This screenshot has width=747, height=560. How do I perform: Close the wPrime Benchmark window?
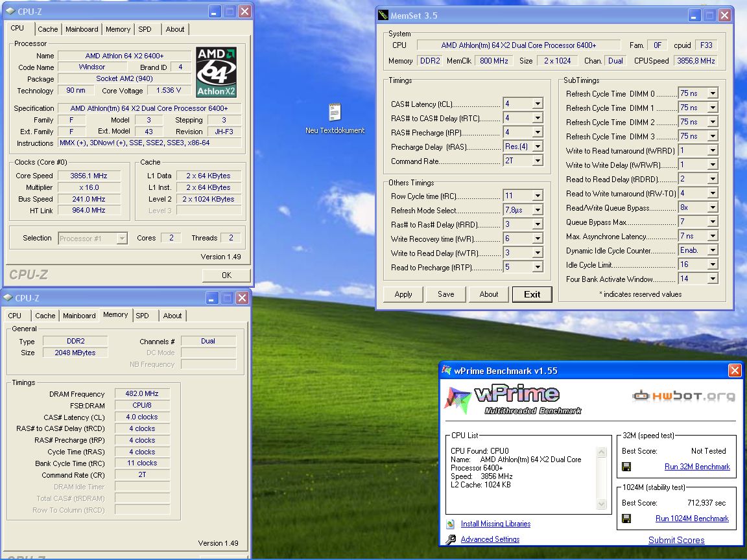click(x=735, y=370)
